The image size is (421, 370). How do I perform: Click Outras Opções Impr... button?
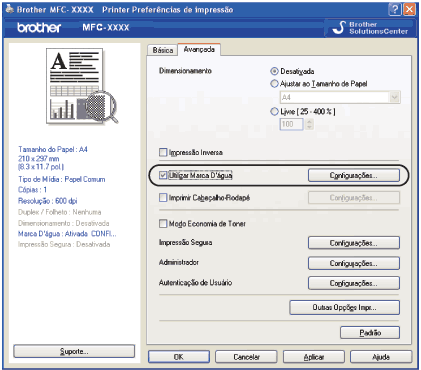coord(344,307)
